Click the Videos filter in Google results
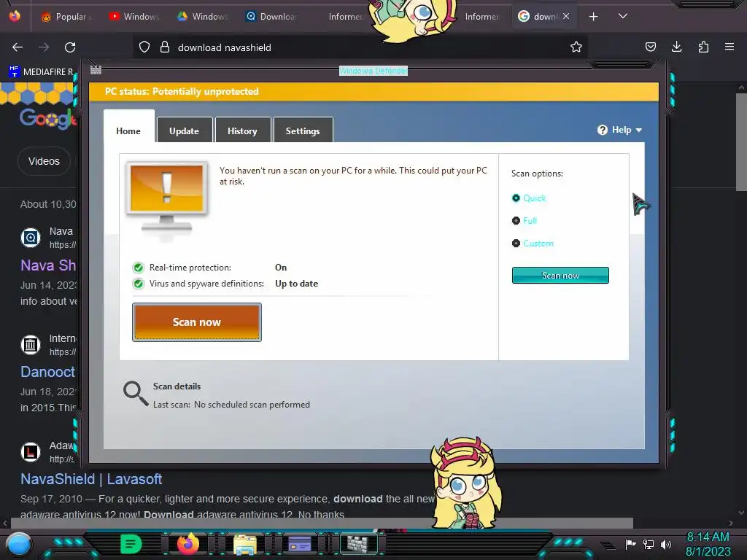Image resolution: width=747 pixels, height=560 pixels. 44,161
